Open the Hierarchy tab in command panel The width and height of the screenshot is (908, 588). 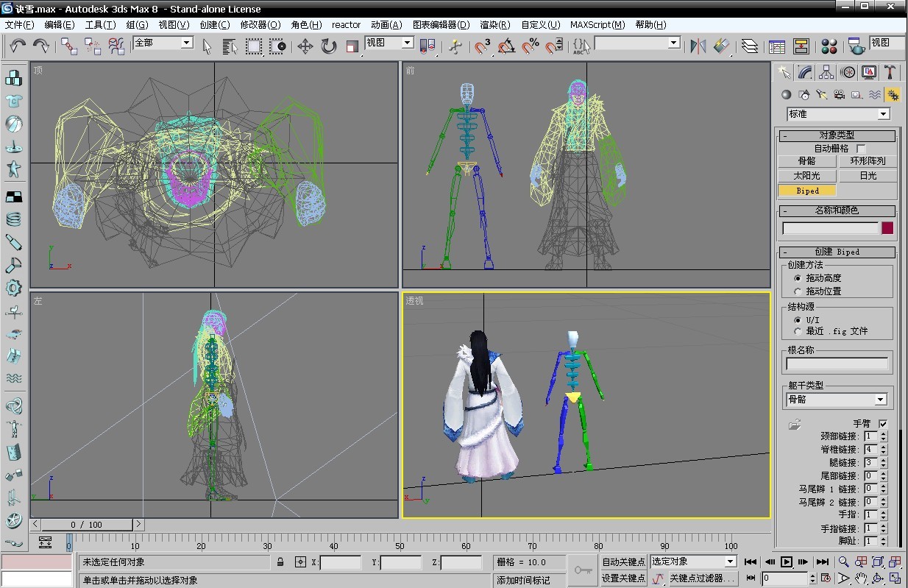tap(826, 72)
